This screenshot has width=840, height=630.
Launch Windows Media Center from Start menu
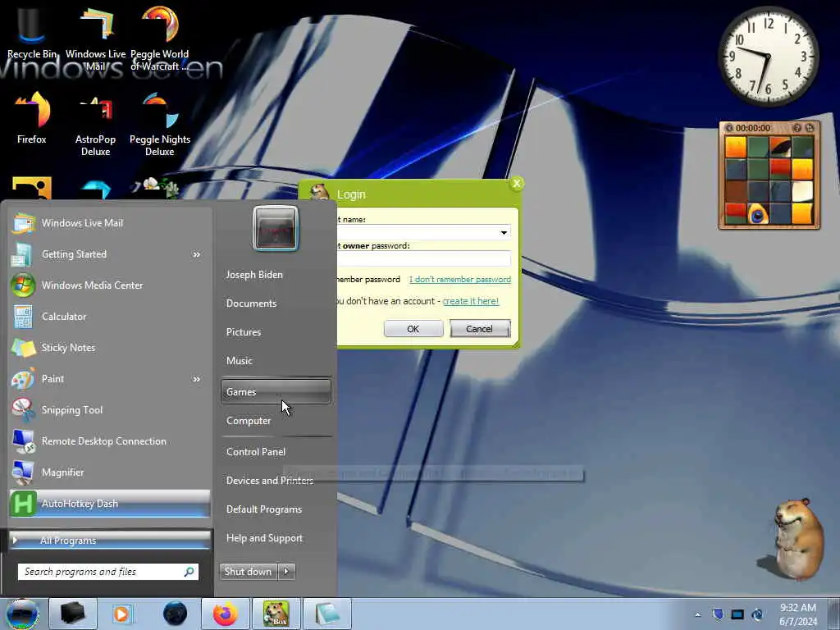[110, 285]
